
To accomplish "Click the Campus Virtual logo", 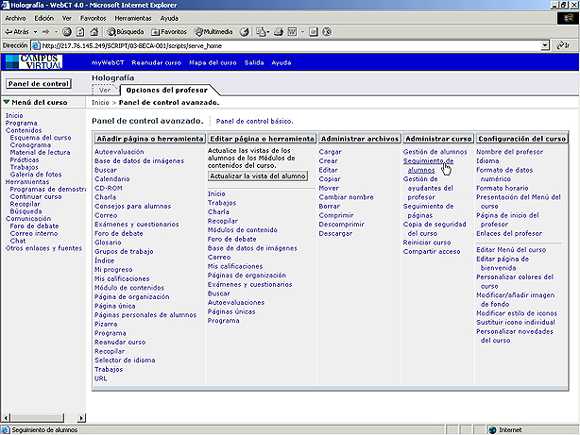I will (34, 62).
